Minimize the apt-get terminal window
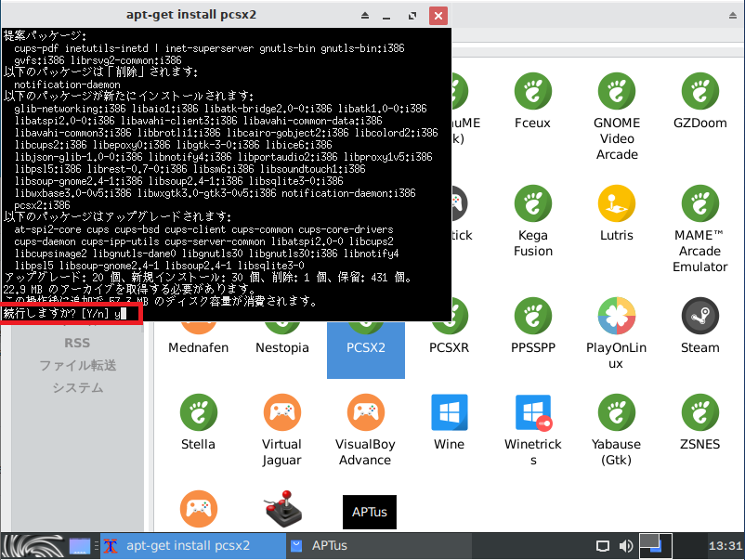 coord(386,16)
